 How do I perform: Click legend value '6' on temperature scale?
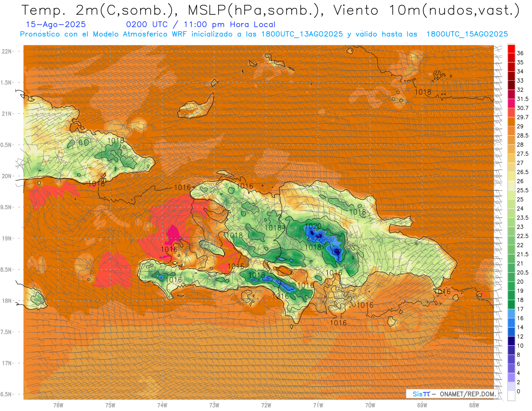519,364
